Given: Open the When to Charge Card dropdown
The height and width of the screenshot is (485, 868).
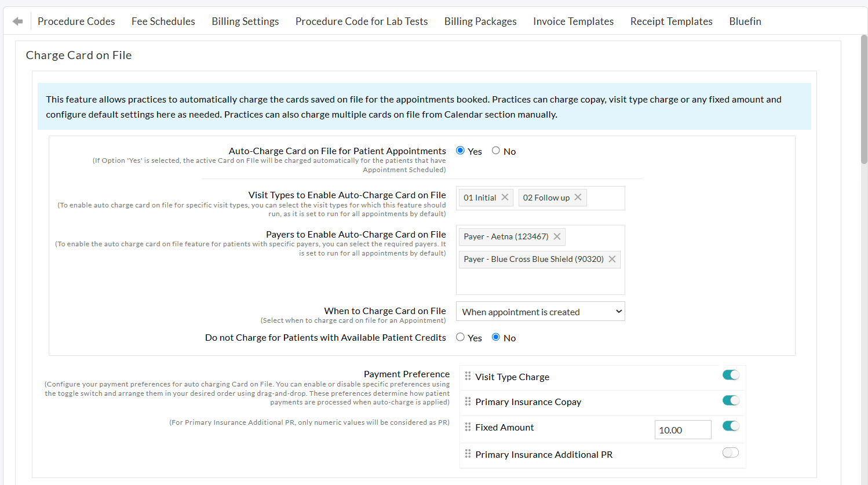Looking at the screenshot, I should 539,311.
